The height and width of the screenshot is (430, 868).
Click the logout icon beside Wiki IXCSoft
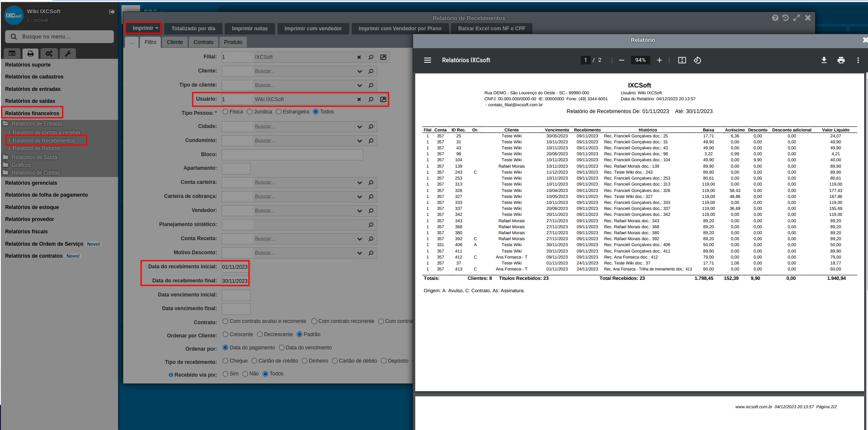pos(112,12)
